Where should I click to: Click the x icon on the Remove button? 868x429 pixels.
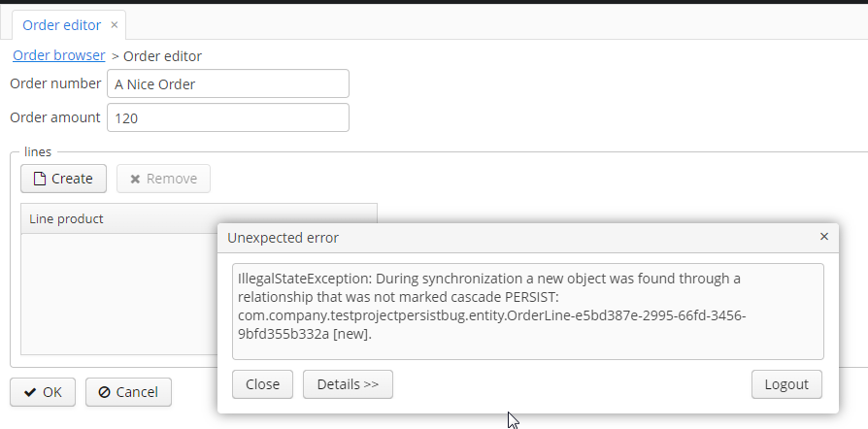tap(135, 179)
